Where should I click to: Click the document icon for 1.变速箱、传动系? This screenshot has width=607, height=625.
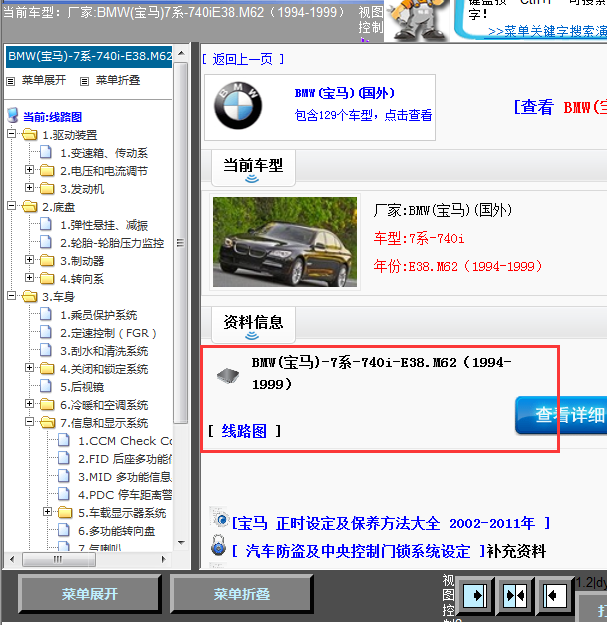click(x=46, y=152)
